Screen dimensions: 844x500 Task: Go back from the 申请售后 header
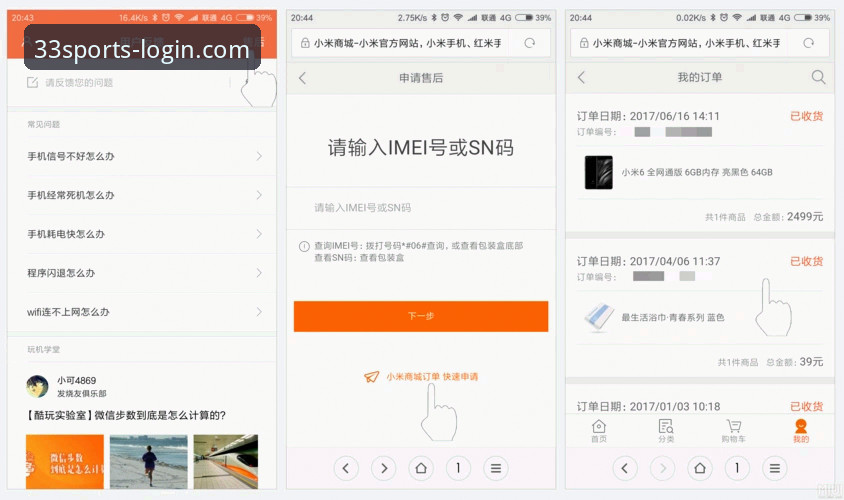[x=303, y=78]
